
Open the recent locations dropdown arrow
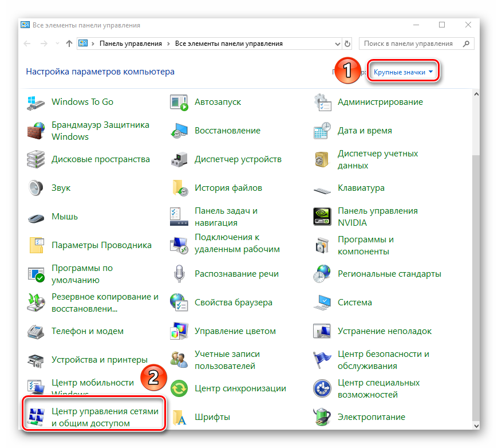(x=57, y=44)
